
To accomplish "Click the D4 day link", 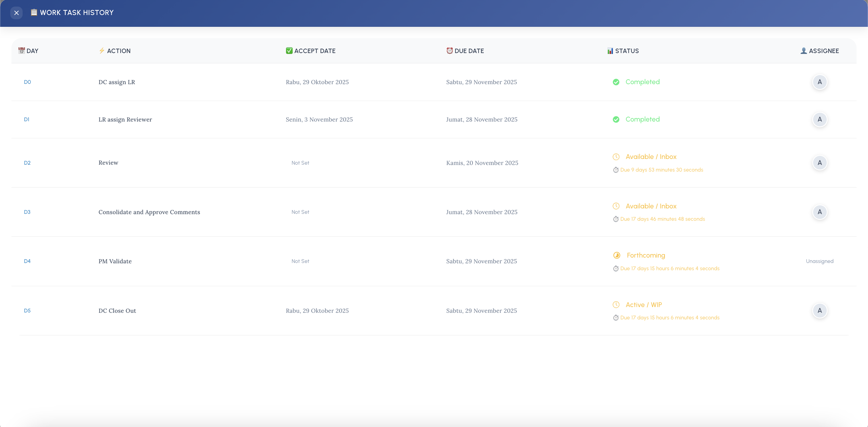I will click(x=27, y=261).
